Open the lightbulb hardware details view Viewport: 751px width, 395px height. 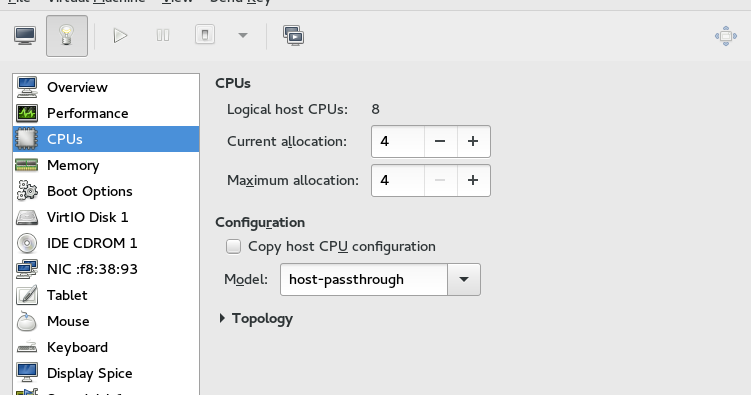(67, 36)
